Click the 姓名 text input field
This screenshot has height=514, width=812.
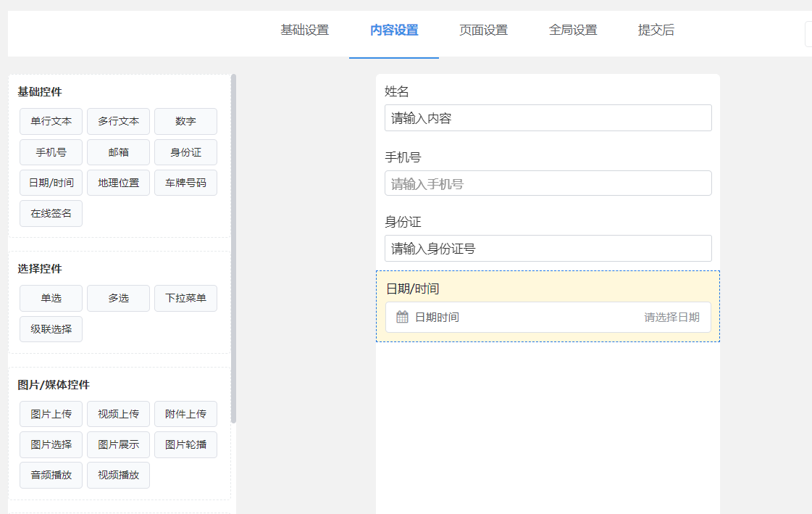[x=548, y=117]
